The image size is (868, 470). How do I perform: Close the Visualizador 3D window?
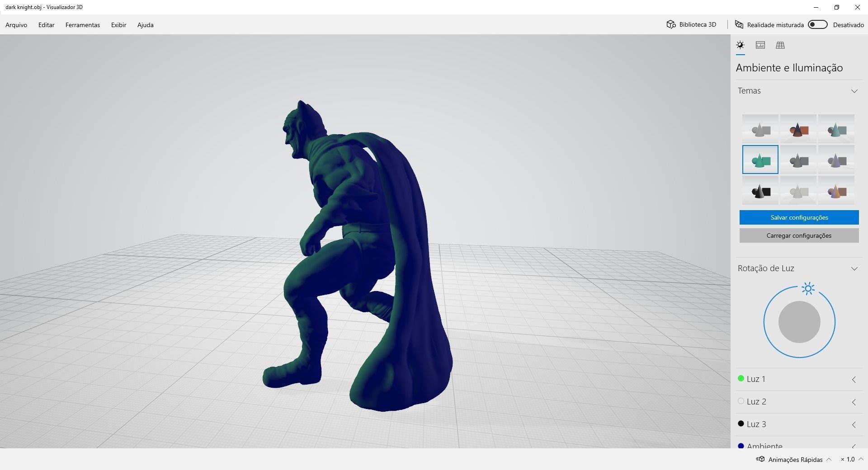(x=858, y=7)
